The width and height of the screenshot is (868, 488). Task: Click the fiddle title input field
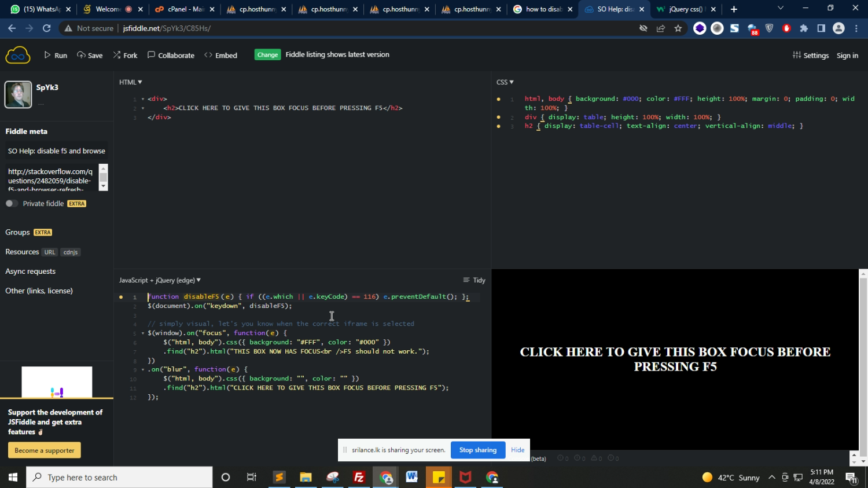(57, 151)
